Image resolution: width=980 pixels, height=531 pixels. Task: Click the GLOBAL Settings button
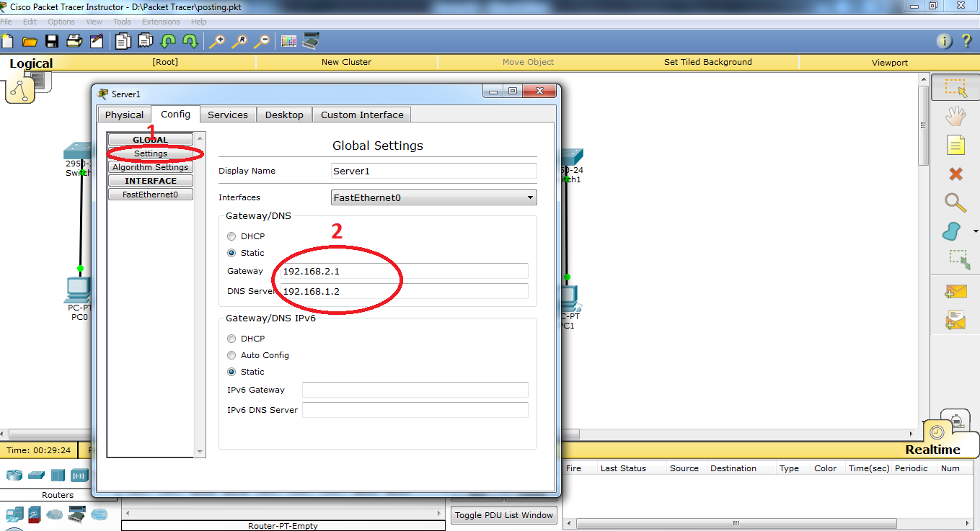(x=151, y=153)
